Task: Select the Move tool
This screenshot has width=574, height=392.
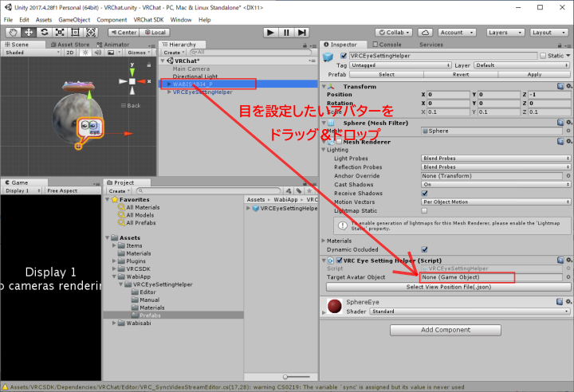Action: [29, 32]
